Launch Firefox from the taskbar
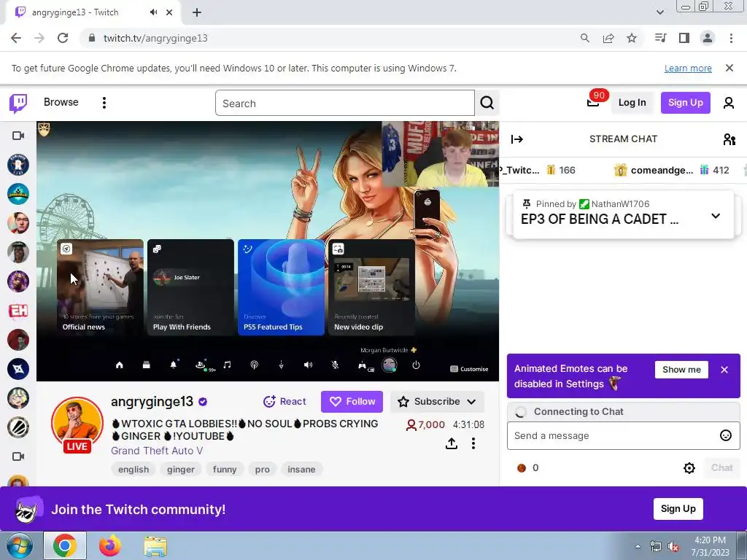Screen dimensions: 747x560 coord(110,545)
